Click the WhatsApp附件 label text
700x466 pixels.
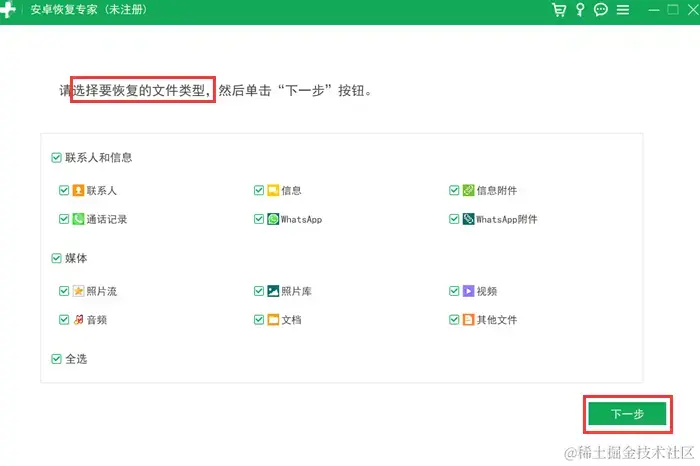point(507,219)
